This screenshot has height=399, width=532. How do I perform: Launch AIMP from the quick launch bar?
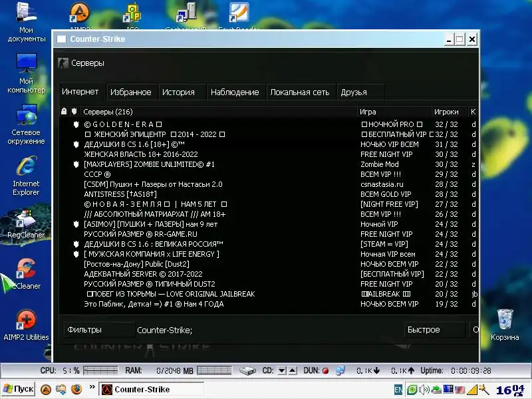point(46,389)
